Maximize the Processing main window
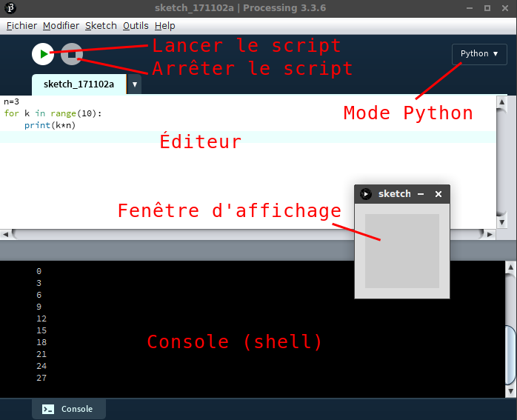This screenshot has height=420, width=517. coord(487,8)
